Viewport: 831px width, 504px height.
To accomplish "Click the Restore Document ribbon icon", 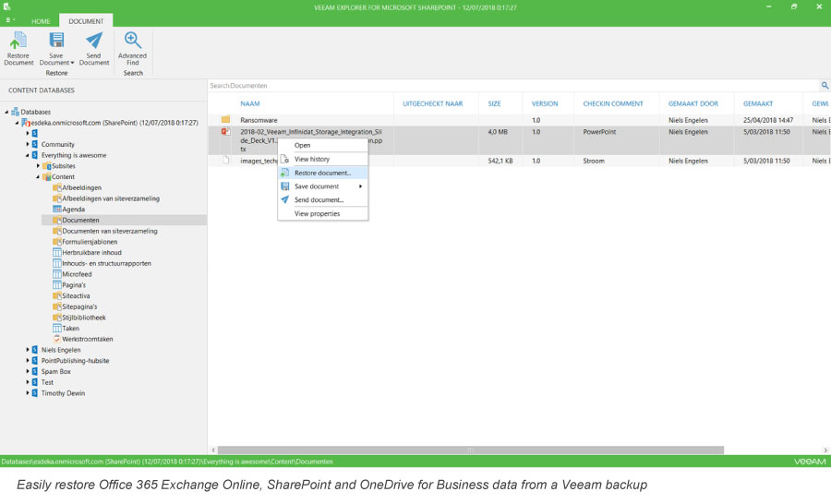I will tap(18, 41).
